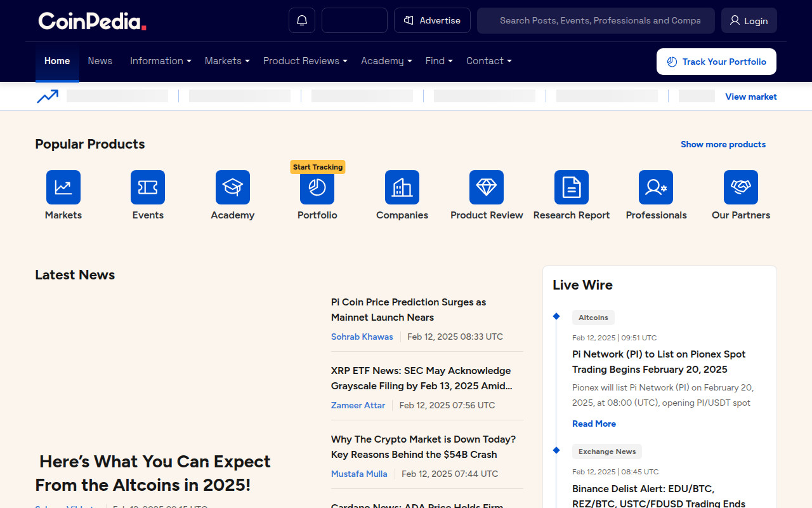Click the Live Wire heading
The width and height of the screenshot is (812, 508).
pyautogui.click(x=582, y=285)
